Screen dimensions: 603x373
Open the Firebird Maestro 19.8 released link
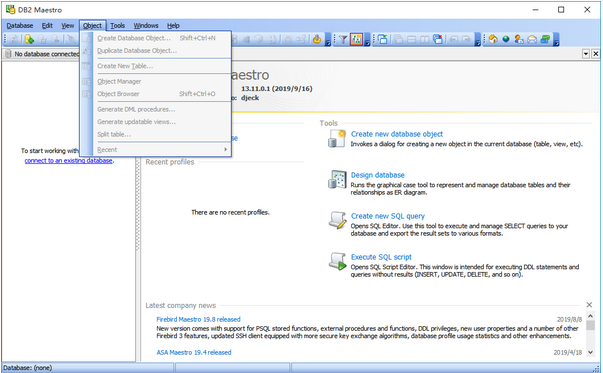click(x=198, y=319)
